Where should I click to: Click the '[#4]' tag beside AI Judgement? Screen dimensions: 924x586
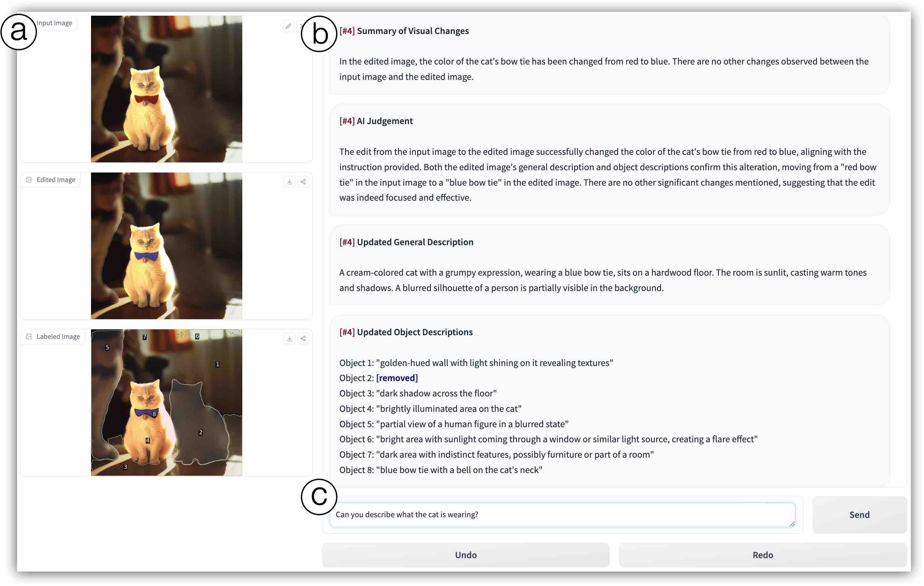[347, 121]
